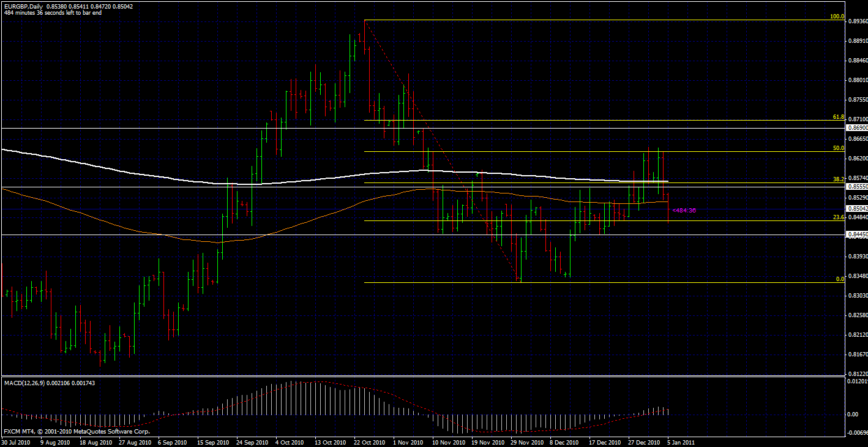The height and width of the screenshot is (447, 868).
Task: Click the magenta <484:36 bar timer label
Action: [684, 210]
